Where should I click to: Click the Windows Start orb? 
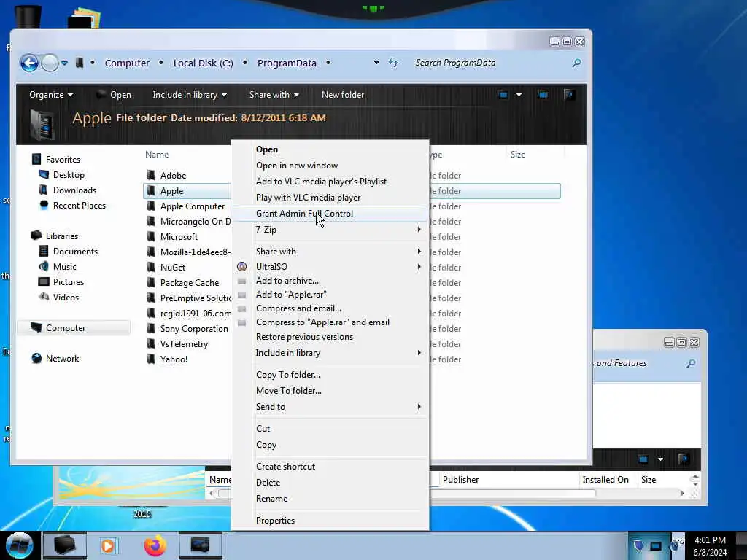19,545
